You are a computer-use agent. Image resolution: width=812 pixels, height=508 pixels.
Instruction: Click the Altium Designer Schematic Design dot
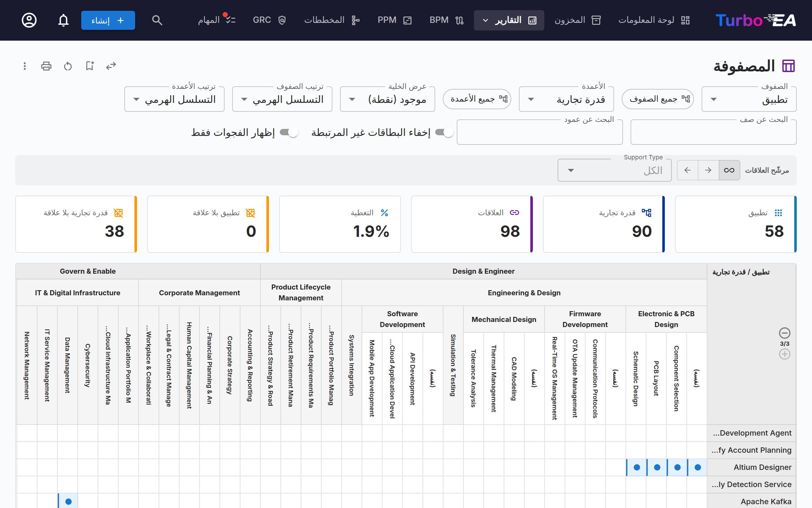(x=637, y=467)
